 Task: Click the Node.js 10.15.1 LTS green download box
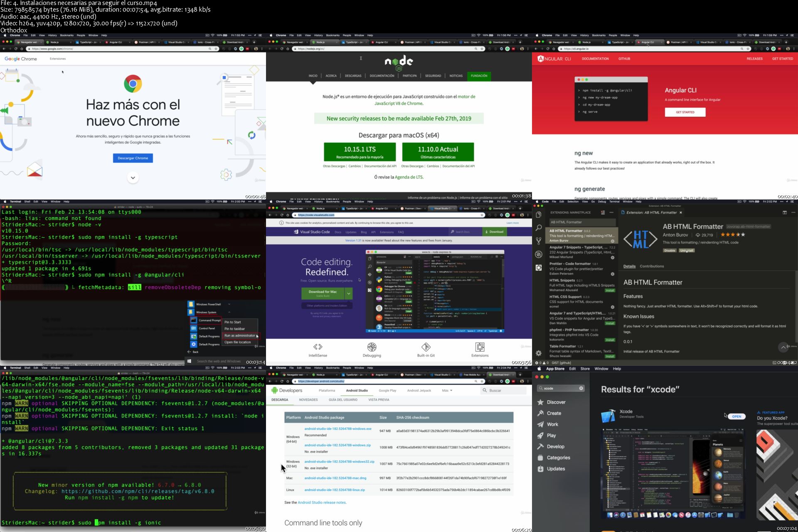coord(360,152)
